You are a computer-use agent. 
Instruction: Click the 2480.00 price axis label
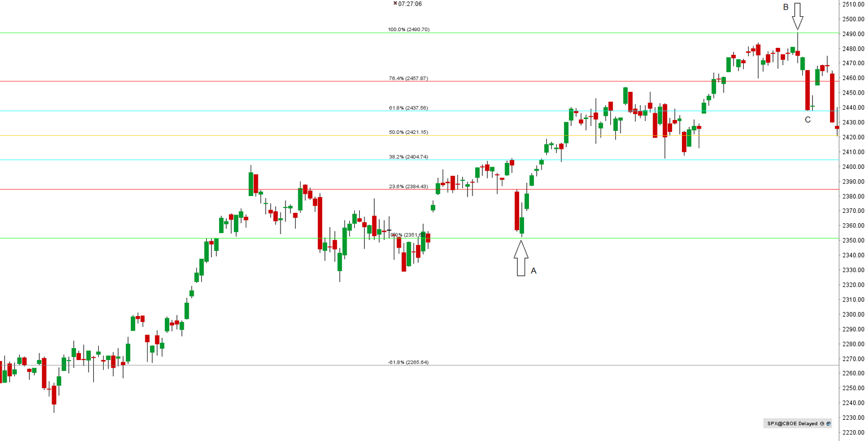[x=853, y=49]
